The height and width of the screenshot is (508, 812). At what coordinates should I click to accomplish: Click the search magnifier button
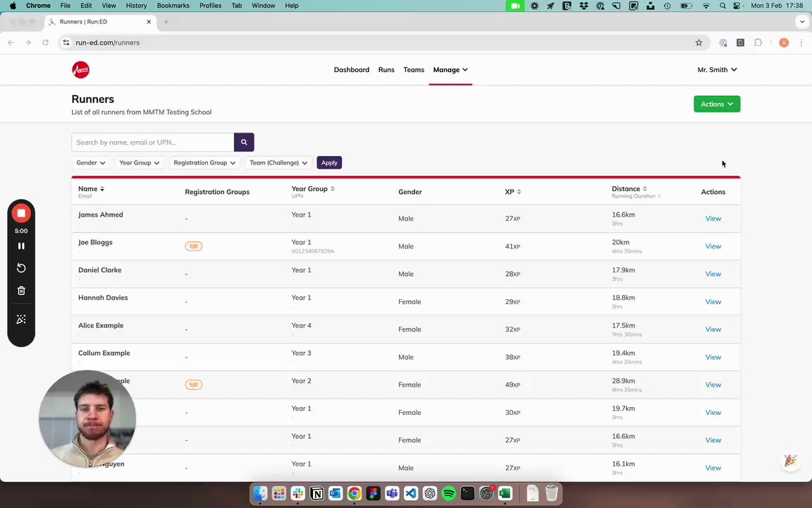pyautogui.click(x=244, y=142)
